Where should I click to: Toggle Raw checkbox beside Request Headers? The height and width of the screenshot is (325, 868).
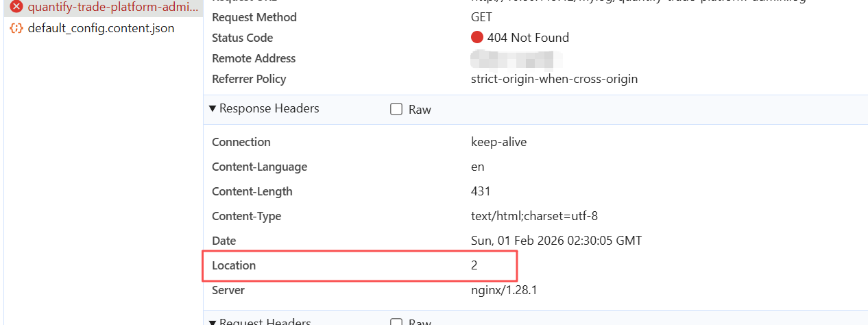pyautogui.click(x=396, y=322)
